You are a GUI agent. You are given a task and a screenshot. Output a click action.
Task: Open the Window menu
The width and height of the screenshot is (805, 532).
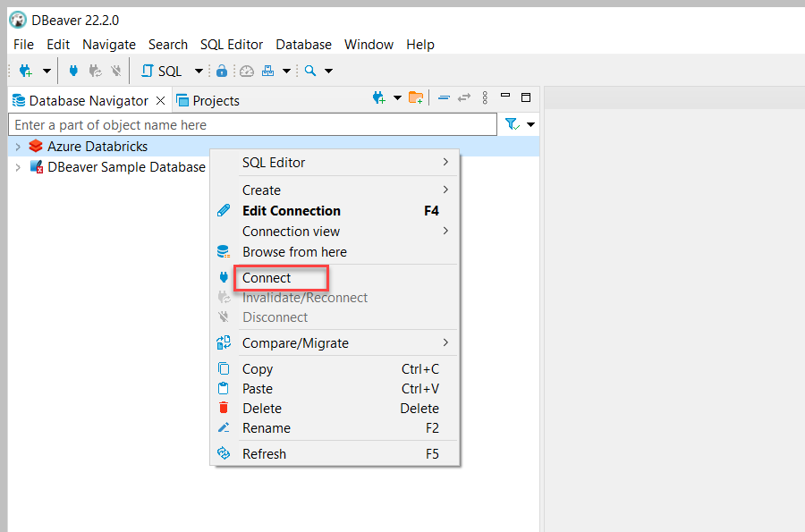369,45
